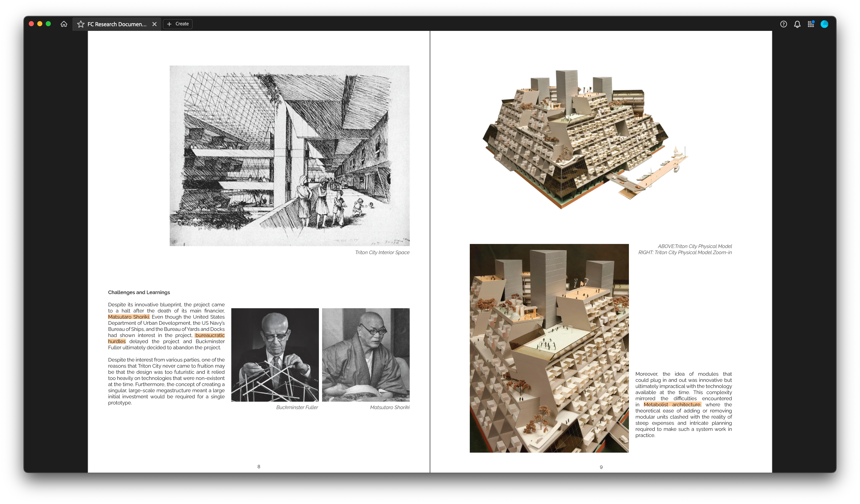
Task: Click the Buckminster Fuller photograph
Action: tap(275, 355)
